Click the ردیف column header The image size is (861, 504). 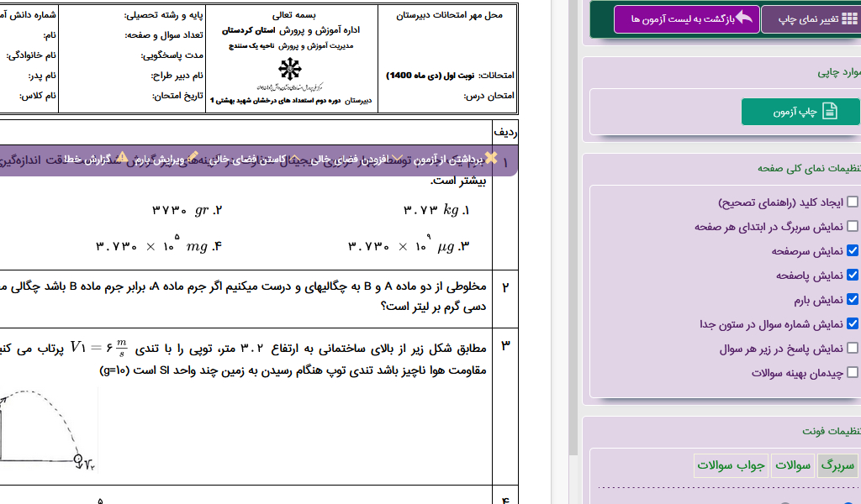tap(505, 132)
